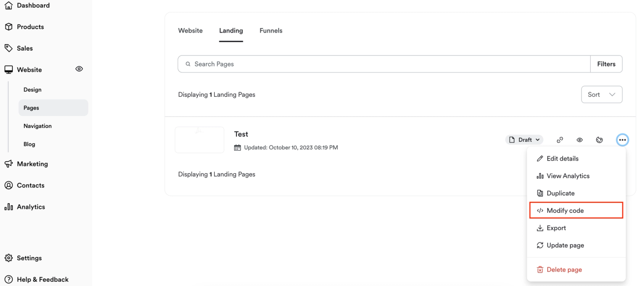This screenshot has height=286, width=644.
Task: Click the chart icon for View Analytics
Action: point(540,176)
